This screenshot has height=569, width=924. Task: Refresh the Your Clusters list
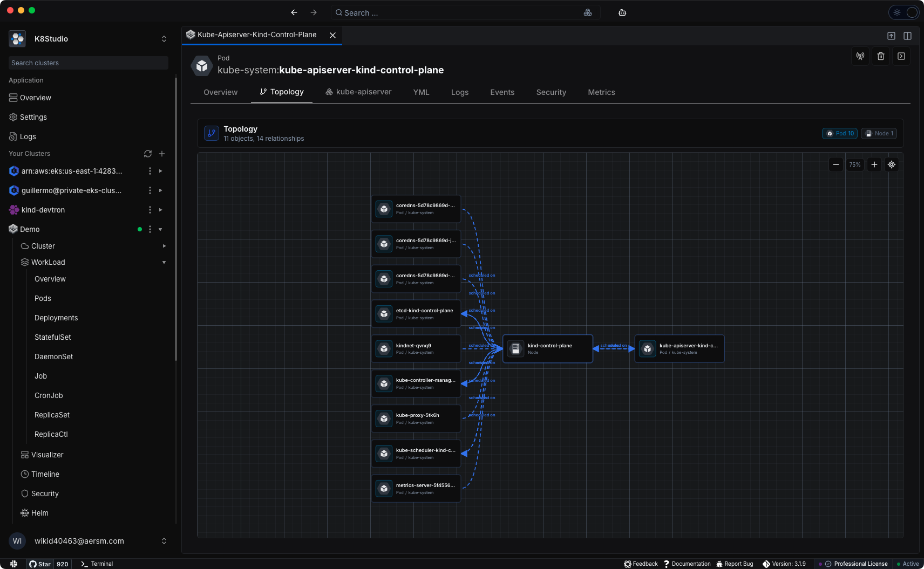tap(148, 154)
